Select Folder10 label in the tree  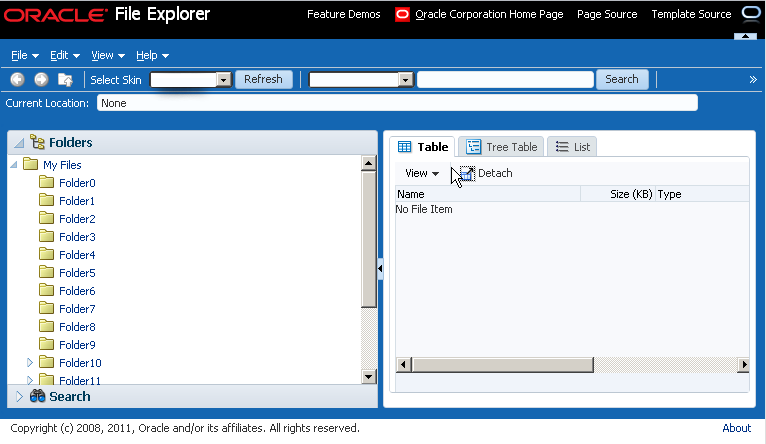click(x=80, y=363)
